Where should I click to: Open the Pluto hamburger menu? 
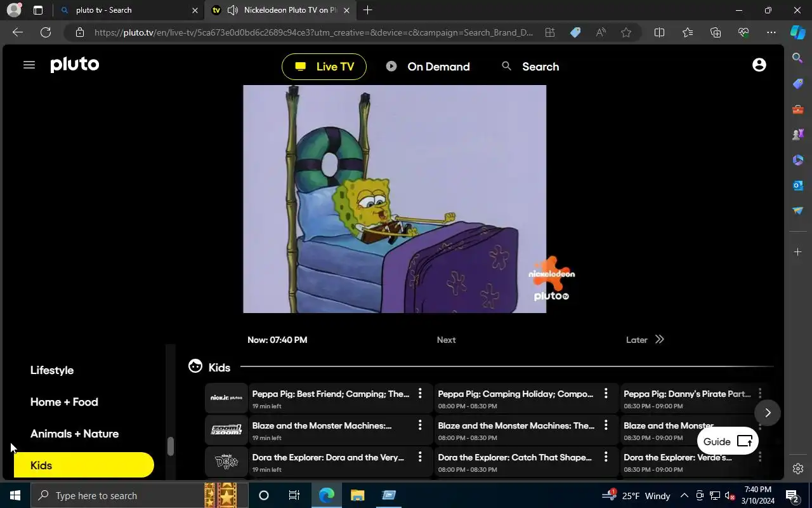coord(29,65)
